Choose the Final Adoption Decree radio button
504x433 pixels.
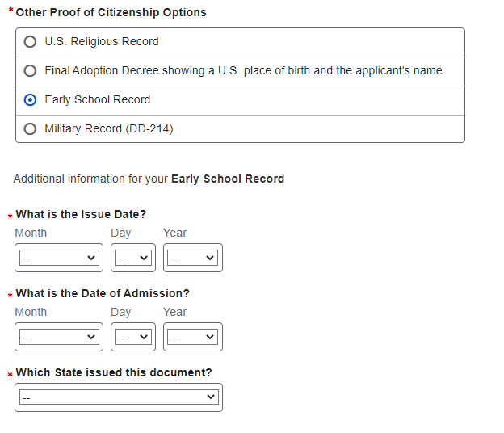[31, 71]
